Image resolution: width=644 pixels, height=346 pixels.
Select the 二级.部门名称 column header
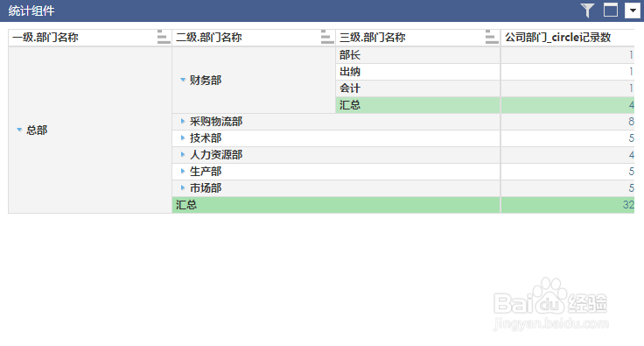[254, 38]
